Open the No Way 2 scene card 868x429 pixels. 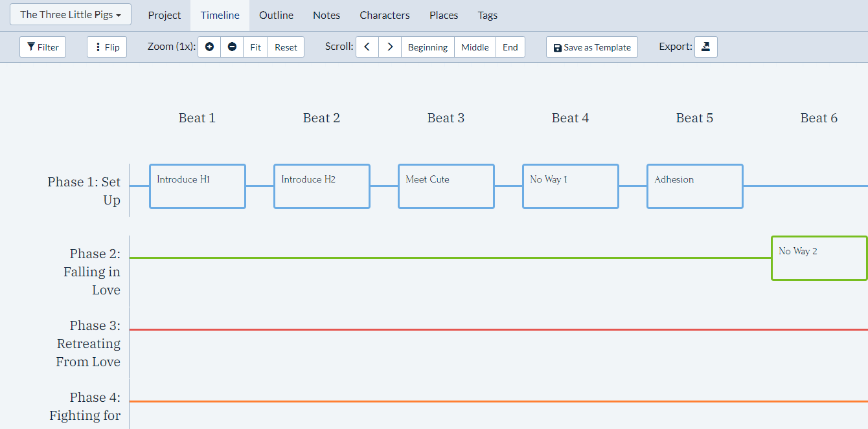(819, 258)
